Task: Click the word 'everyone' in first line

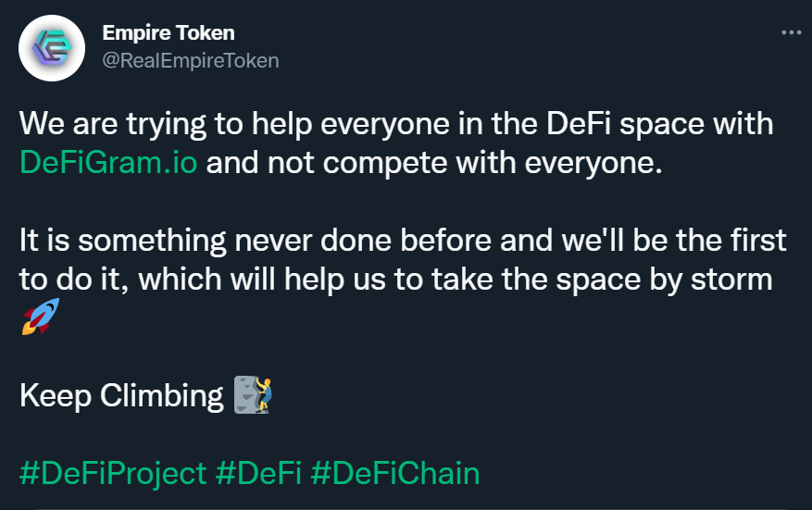Action: pyautogui.click(x=385, y=124)
